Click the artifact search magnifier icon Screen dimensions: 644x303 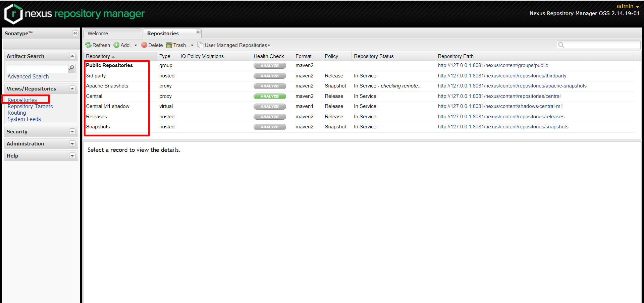71,68
